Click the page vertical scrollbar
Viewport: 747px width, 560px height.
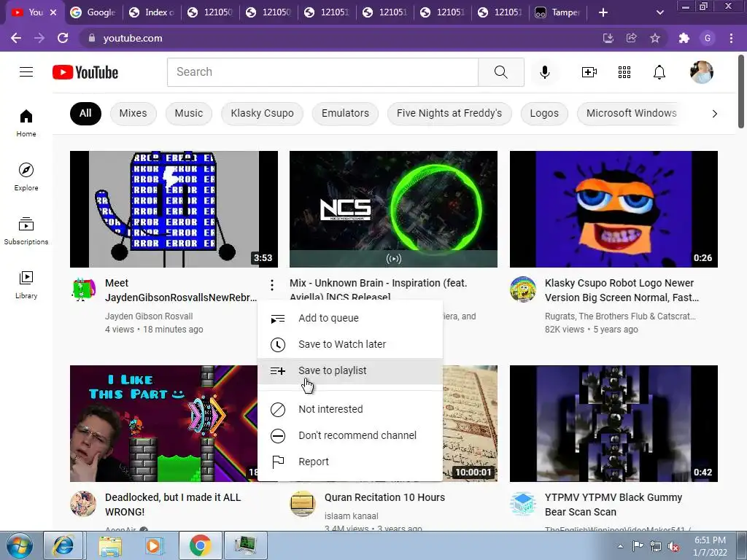[741, 90]
